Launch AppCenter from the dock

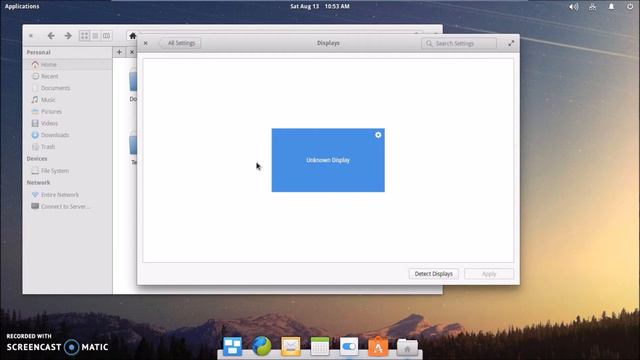coord(378,347)
